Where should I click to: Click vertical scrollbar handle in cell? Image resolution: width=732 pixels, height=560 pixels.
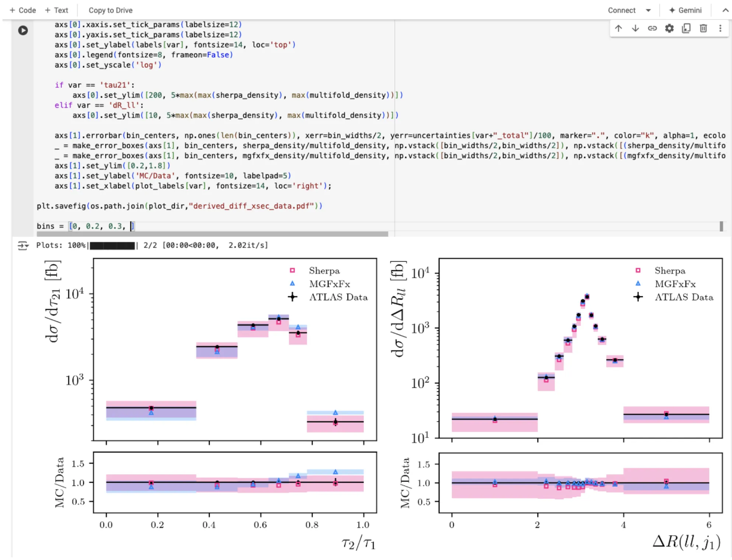(x=721, y=226)
